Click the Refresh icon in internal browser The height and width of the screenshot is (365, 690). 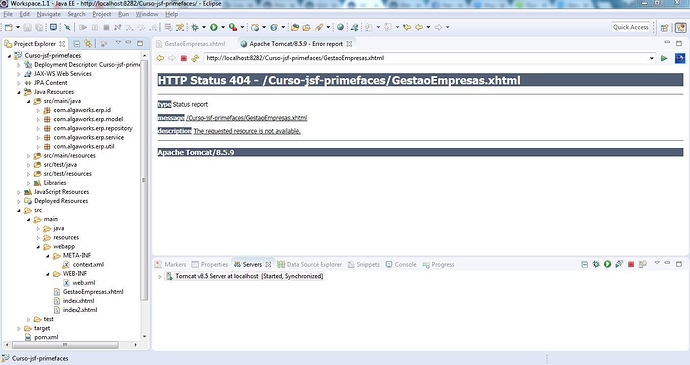(x=195, y=58)
